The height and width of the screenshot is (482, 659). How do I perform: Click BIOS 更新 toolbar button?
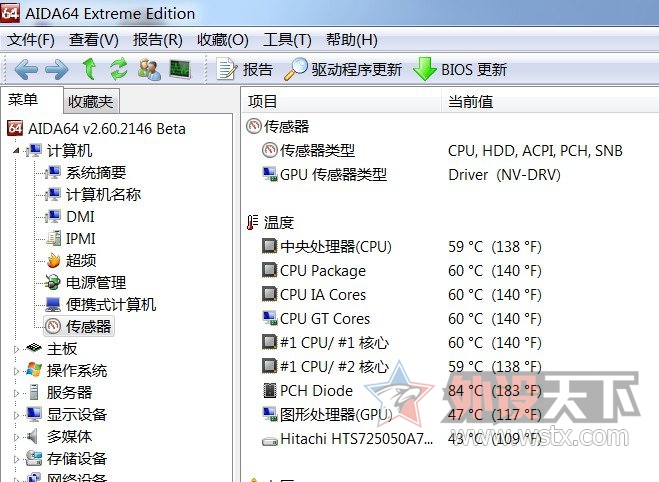[460, 69]
